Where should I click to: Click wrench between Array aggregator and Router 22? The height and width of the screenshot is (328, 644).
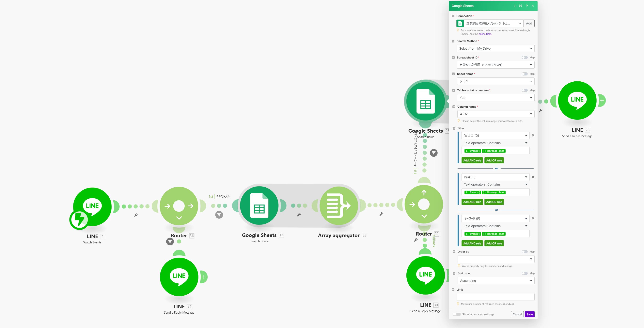[382, 214]
